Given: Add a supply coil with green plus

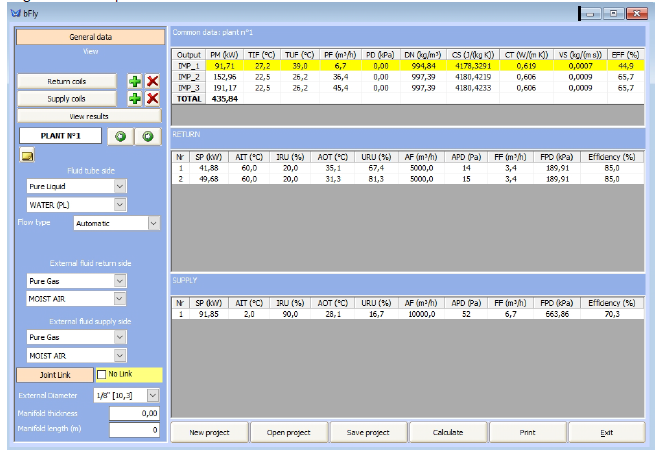Looking at the screenshot, I should point(134,99).
